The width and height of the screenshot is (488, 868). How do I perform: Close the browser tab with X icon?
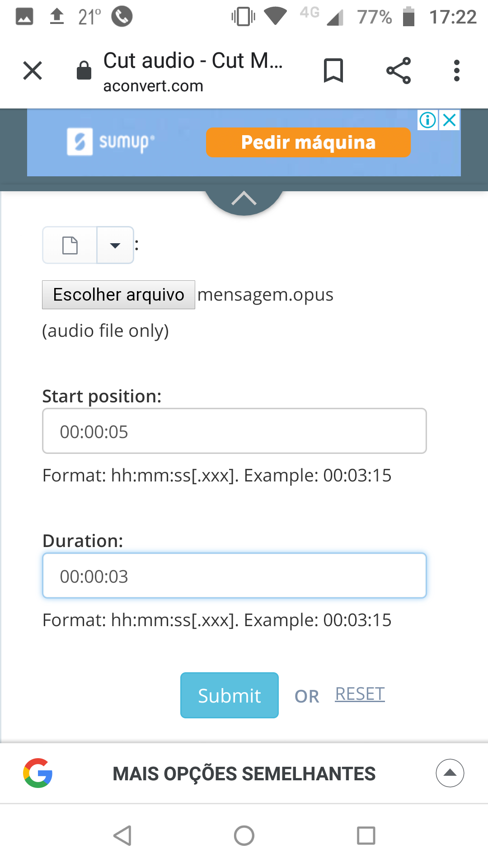coord(33,71)
